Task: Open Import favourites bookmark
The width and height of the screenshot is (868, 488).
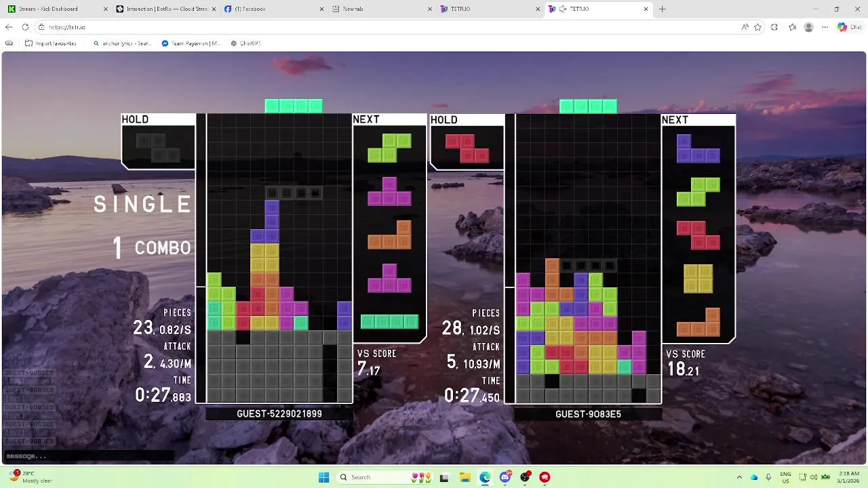Action: (x=50, y=43)
